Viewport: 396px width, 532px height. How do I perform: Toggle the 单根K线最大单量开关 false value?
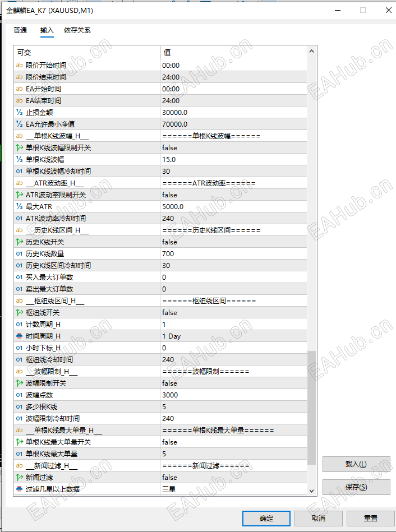coord(169,442)
